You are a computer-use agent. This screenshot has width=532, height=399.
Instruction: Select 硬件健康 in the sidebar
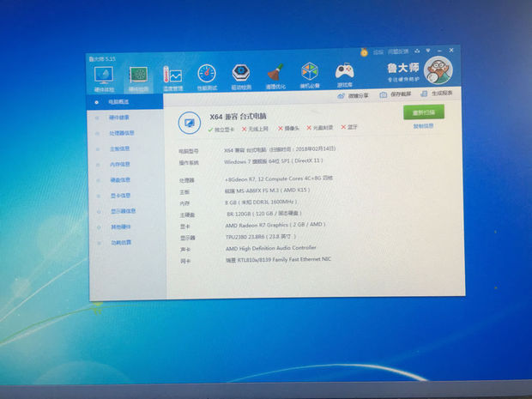119,118
